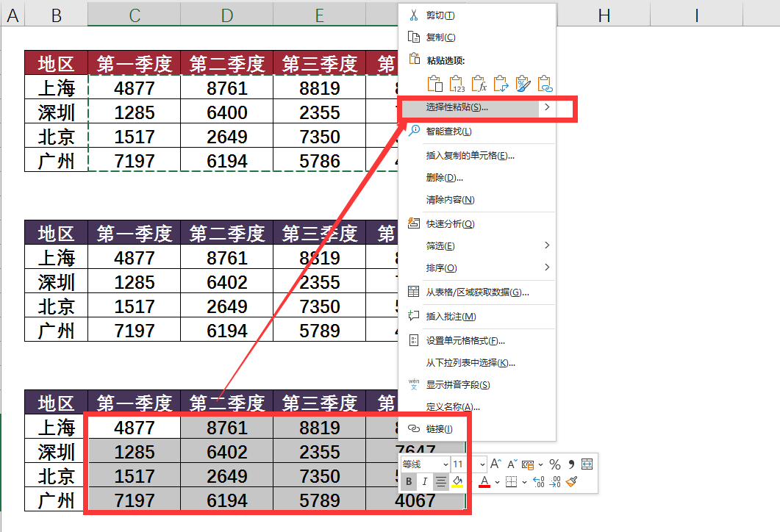Click 7350 in top table
Image resolution: width=780 pixels, height=532 pixels.
click(x=319, y=136)
